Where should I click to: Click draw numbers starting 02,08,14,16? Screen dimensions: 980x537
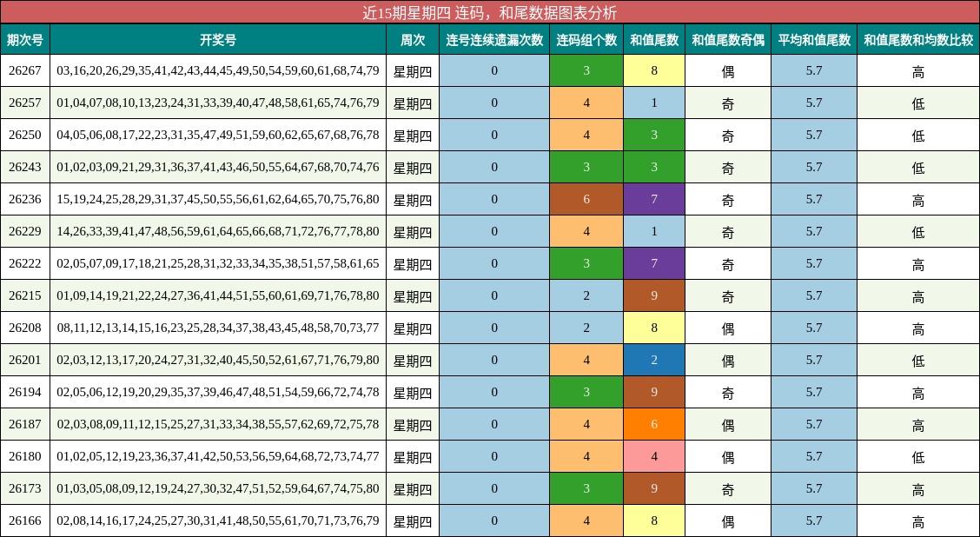click(218, 521)
